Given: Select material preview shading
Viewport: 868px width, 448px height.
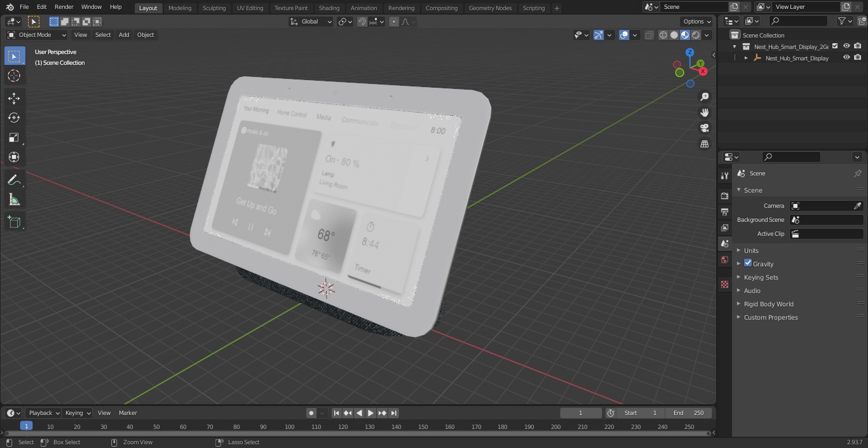Looking at the screenshot, I should (x=685, y=35).
